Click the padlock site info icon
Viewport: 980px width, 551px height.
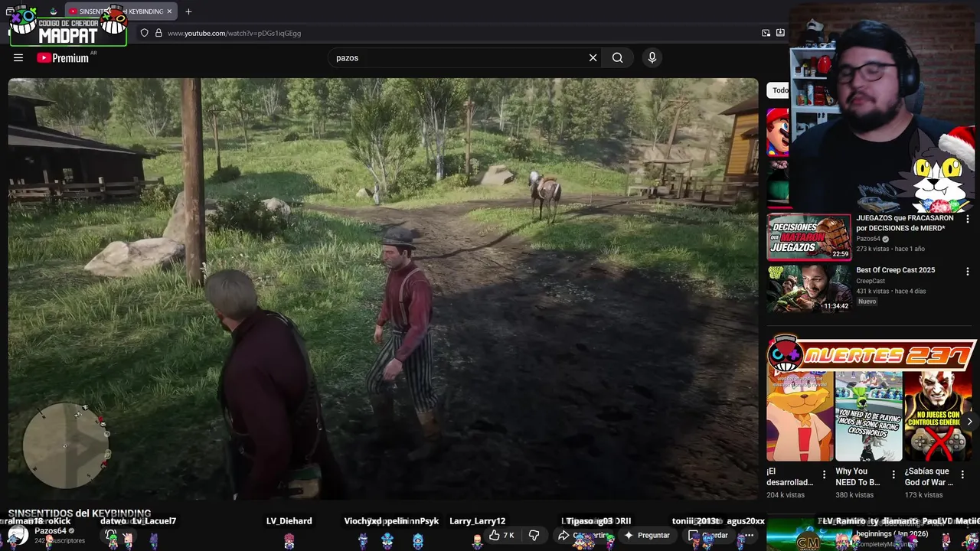pos(158,33)
